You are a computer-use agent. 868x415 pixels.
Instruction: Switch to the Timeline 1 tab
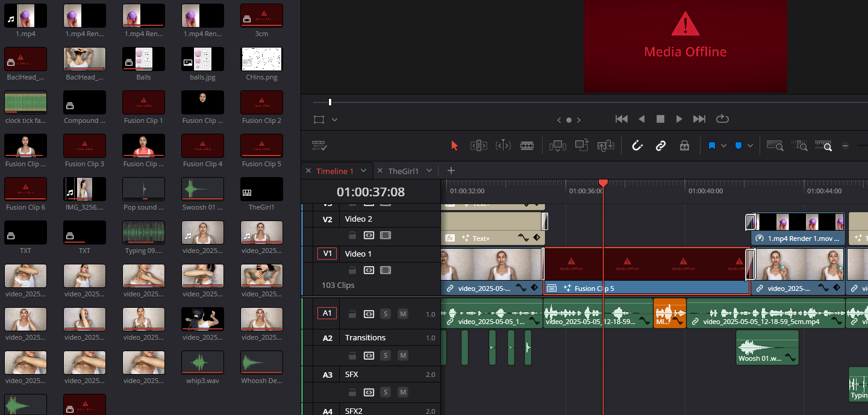click(335, 171)
